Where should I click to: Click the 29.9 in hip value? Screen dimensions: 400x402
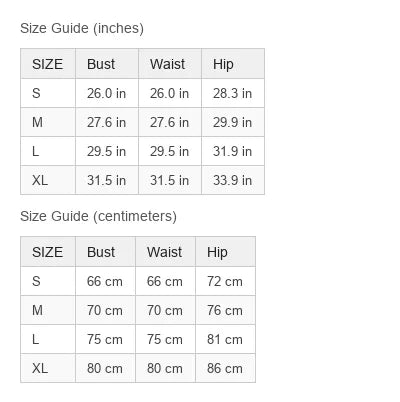pos(232,122)
